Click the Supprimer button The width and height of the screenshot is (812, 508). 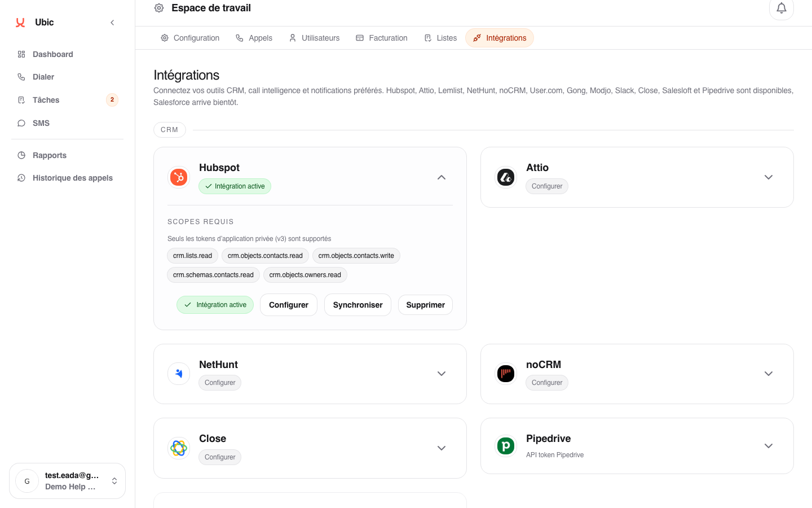pos(425,305)
